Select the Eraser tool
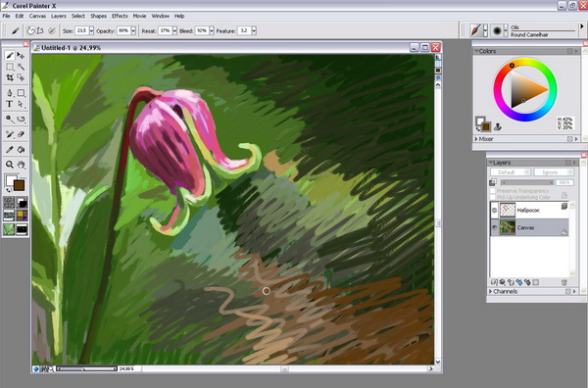Screen dimensions: 588x388 tap(21, 134)
